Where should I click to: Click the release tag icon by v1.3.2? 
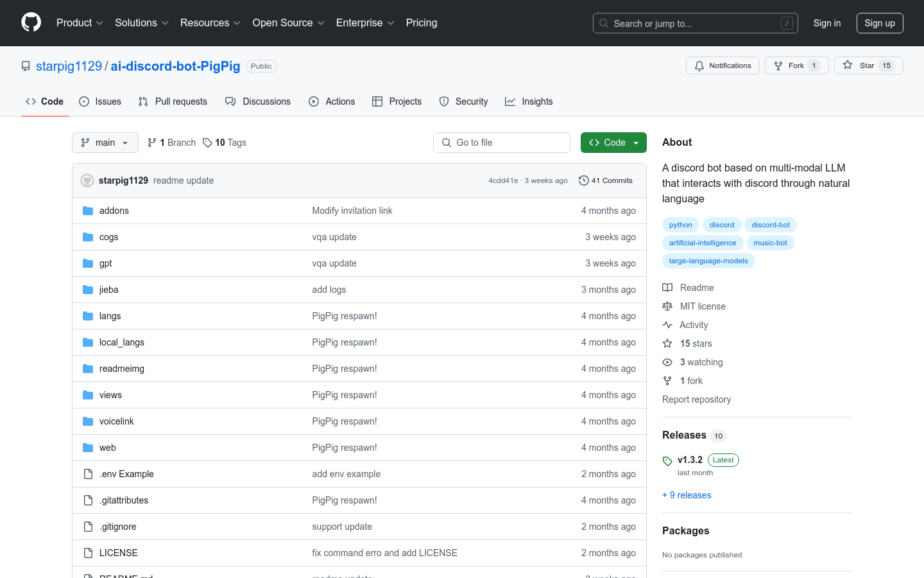click(x=667, y=460)
